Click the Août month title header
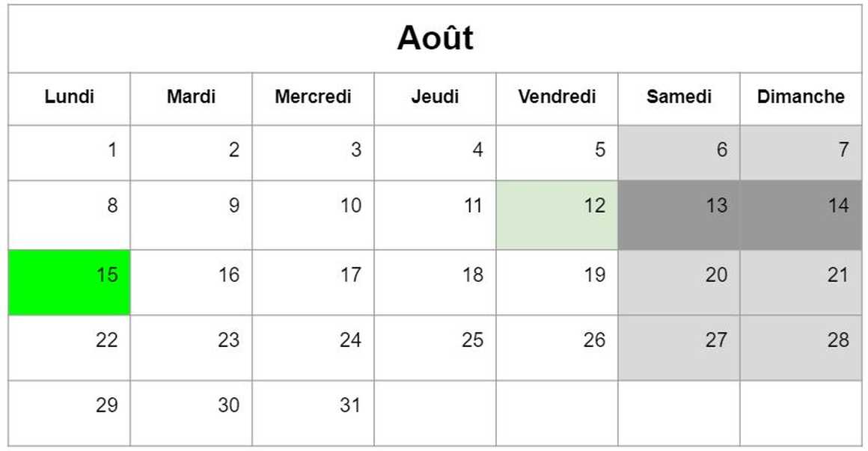The height and width of the screenshot is (451, 868). pos(435,39)
